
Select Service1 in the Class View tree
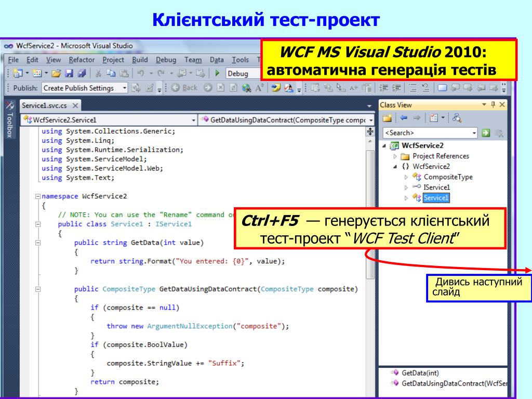click(x=436, y=198)
